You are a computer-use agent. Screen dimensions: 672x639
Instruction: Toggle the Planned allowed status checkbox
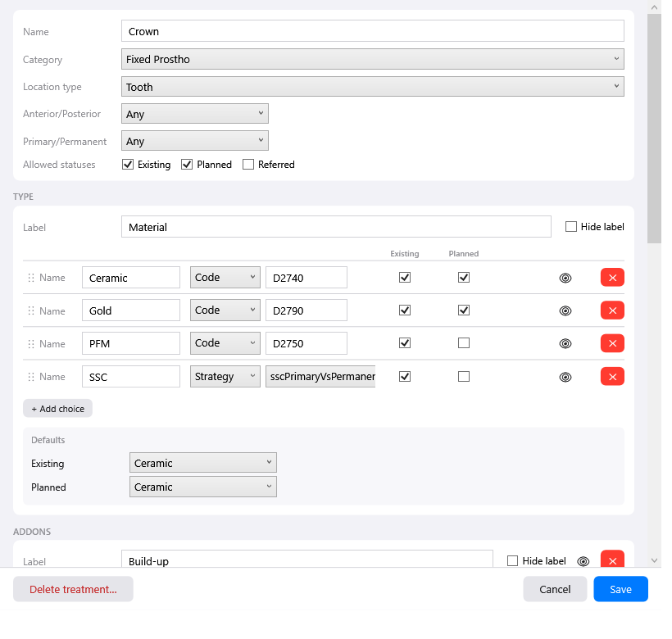point(187,165)
